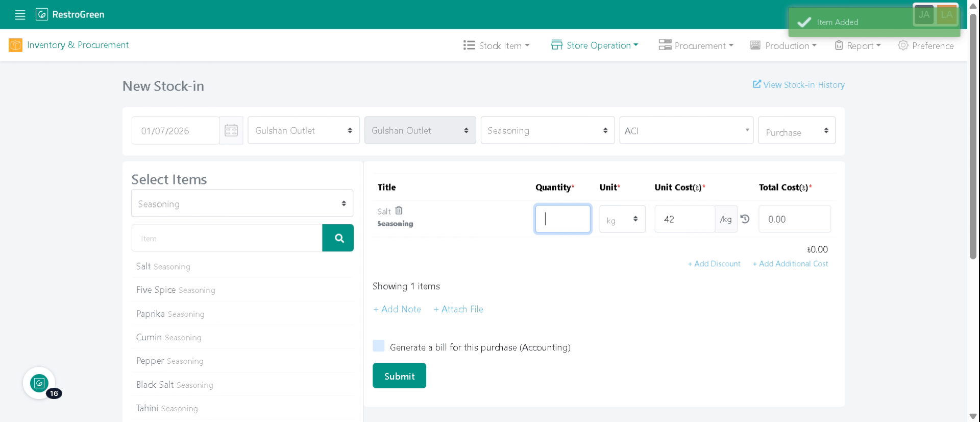Expand the Seasoning category dropdown in header row
The image size is (980, 422).
click(x=548, y=130)
